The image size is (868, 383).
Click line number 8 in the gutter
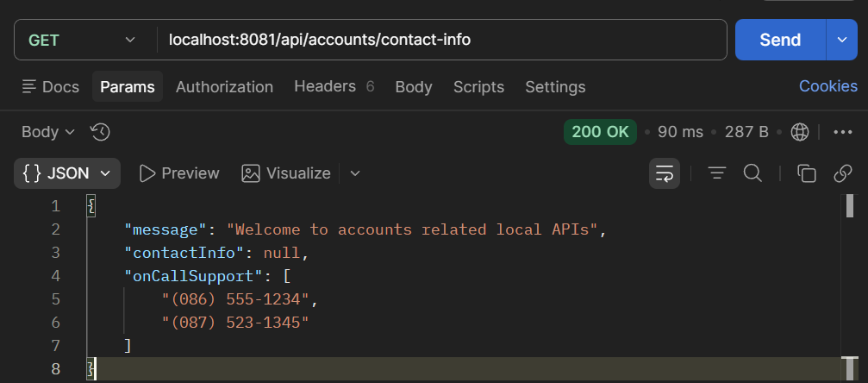(55, 368)
